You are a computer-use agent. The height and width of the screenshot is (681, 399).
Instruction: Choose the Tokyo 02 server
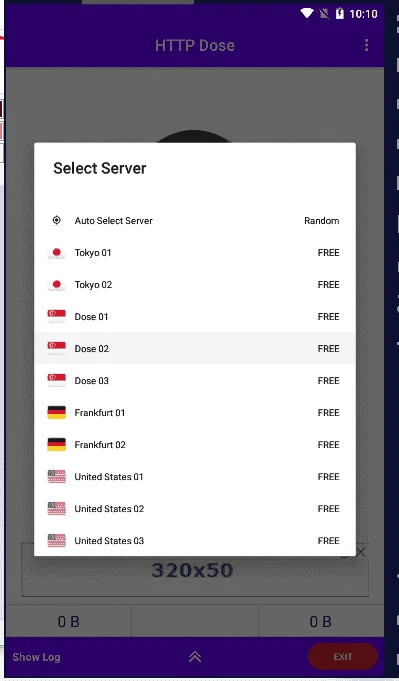[195, 285]
